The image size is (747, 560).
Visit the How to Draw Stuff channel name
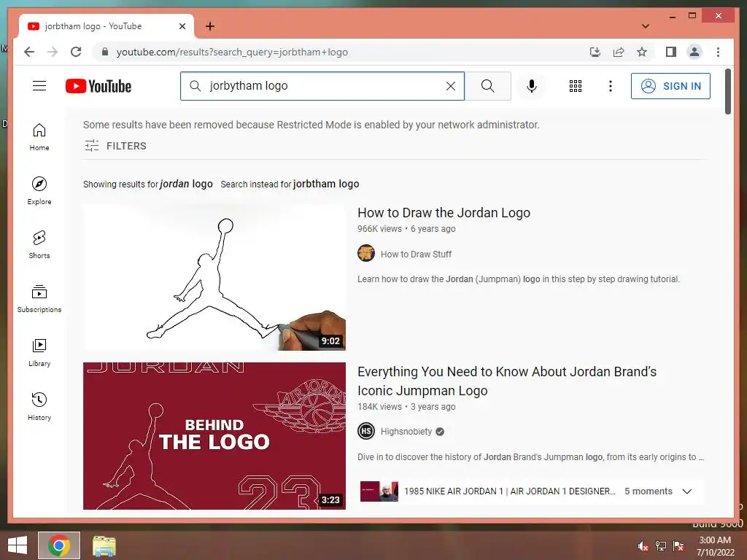pyautogui.click(x=416, y=254)
